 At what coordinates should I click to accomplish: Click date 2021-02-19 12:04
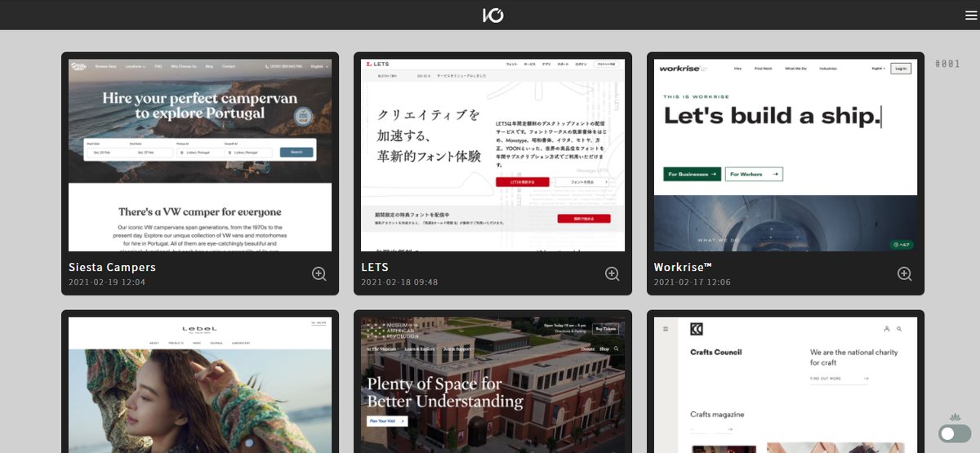(x=107, y=282)
